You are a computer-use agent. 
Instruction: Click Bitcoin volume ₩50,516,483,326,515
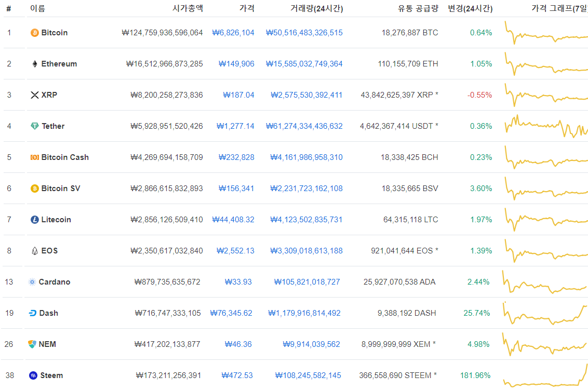point(304,33)
